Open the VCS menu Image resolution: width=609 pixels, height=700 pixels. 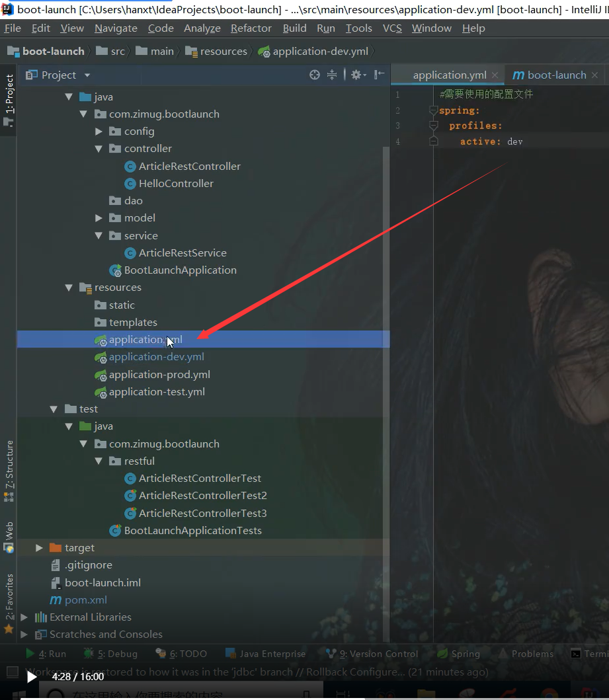coord(392,28)
